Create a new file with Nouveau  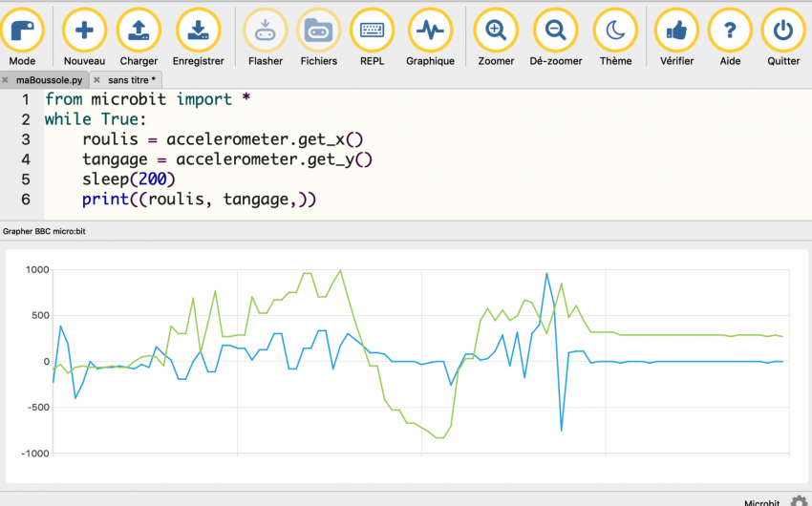(84, 37)
